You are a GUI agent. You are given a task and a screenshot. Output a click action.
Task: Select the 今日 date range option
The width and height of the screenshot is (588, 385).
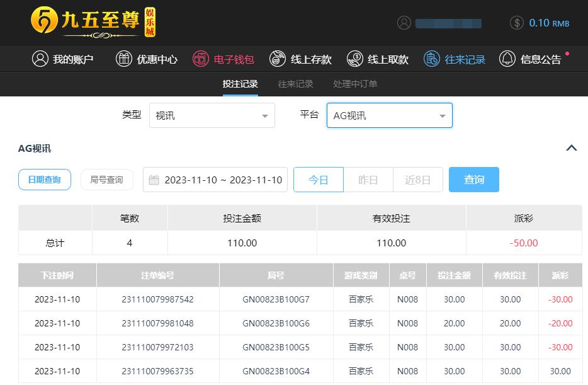(319, 180)
